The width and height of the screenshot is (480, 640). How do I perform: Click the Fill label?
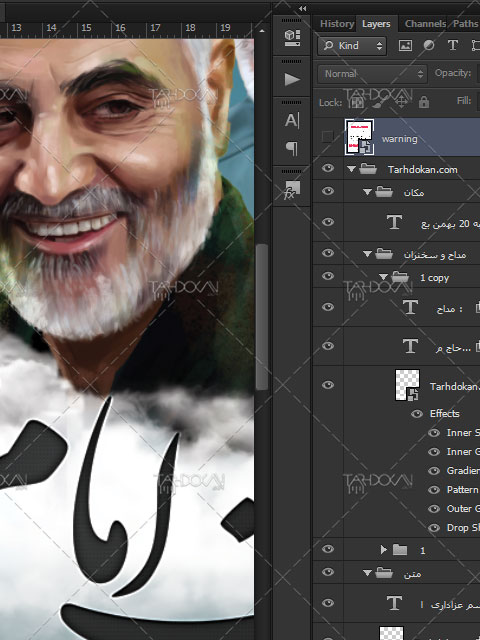click(x=464, y=100)
